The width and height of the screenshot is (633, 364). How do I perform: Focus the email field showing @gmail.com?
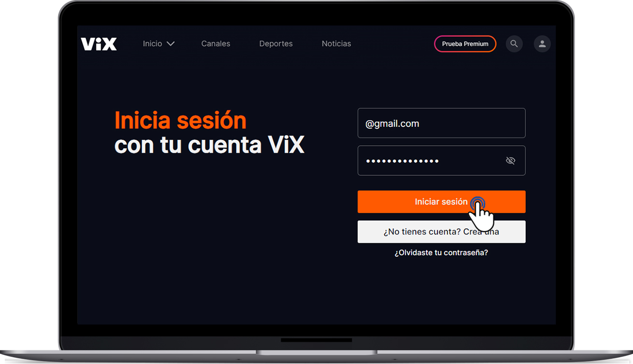441,123
